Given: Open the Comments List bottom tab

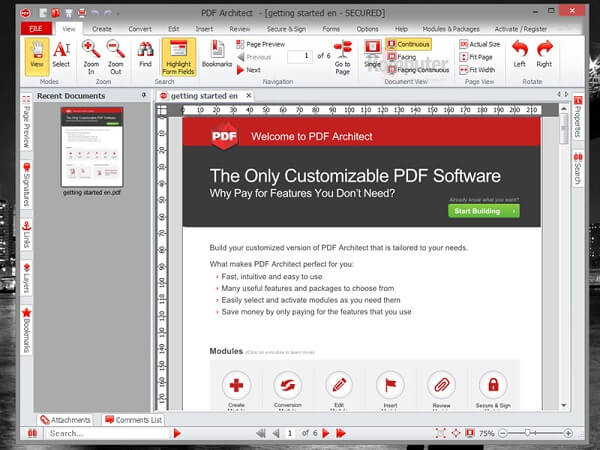Looking at the screenshot, I should click(x=134, y=420).
